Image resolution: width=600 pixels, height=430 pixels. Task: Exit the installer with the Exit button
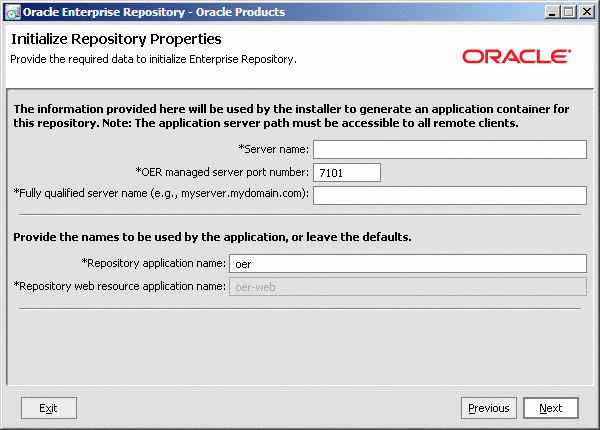49,408
